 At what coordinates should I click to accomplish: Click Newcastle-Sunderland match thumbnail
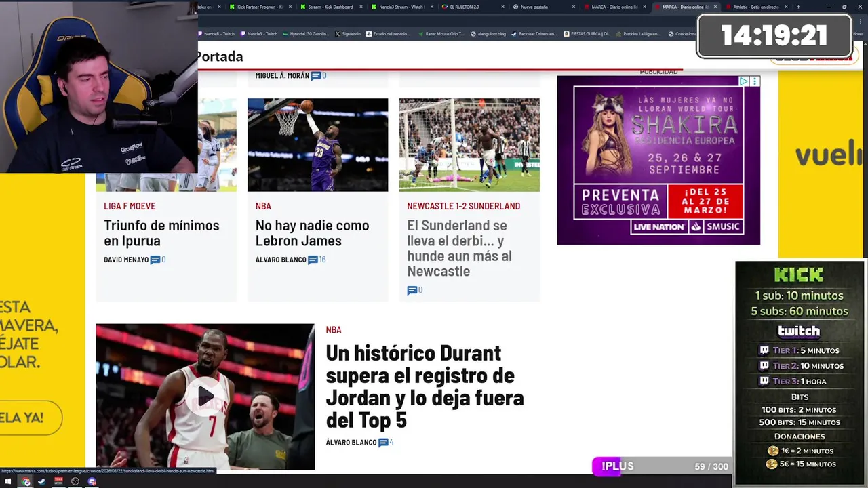pyautogui.click(x=469, y=144)
